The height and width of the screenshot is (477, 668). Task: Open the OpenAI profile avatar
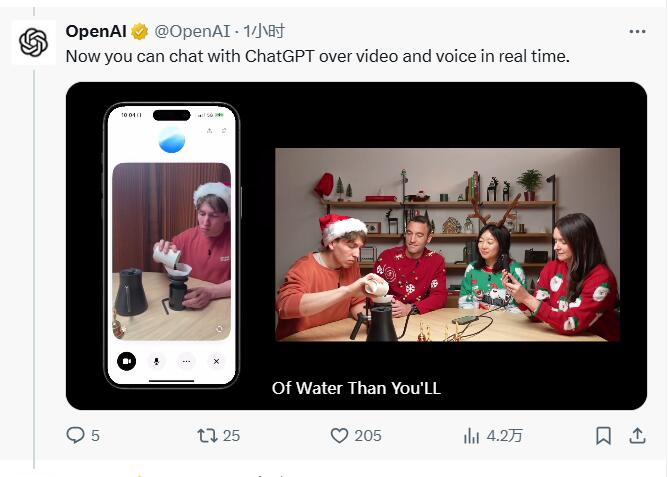point(33,42)
